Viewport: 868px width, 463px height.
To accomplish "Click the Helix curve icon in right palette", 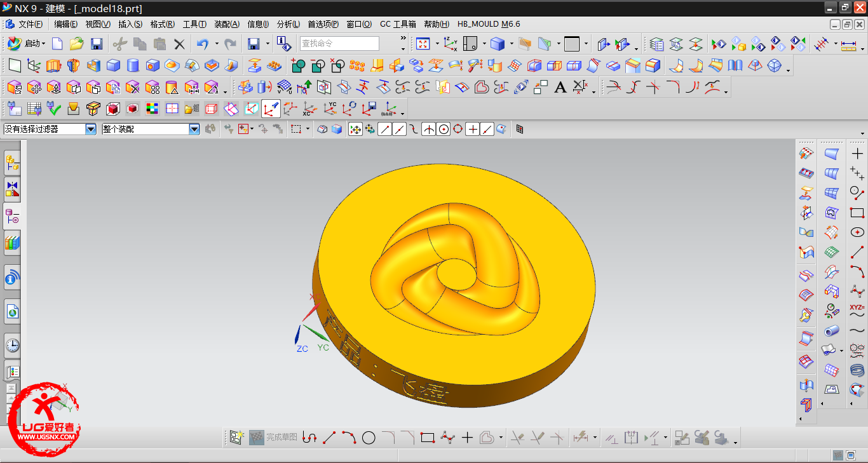I will click(857, 370).
